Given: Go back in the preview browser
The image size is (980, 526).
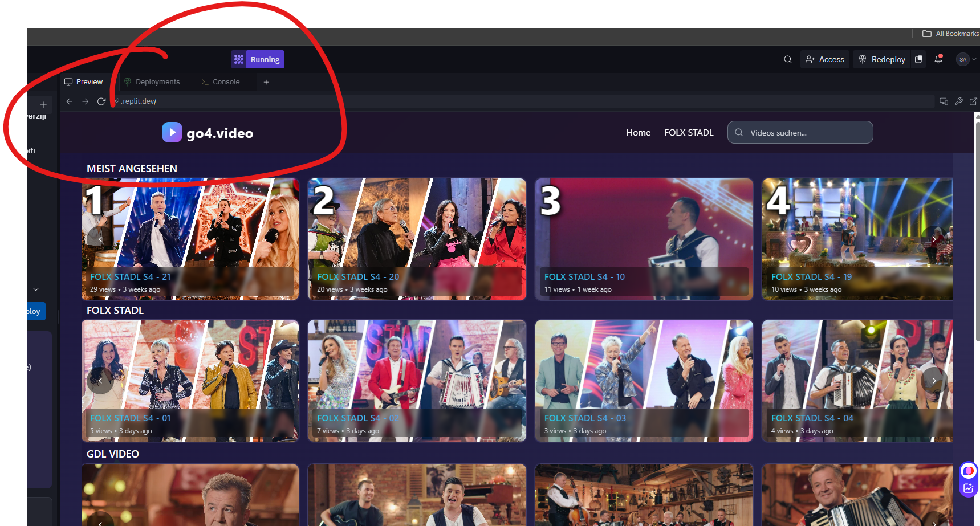Looking at the screenshot, I should pos(70,101).
